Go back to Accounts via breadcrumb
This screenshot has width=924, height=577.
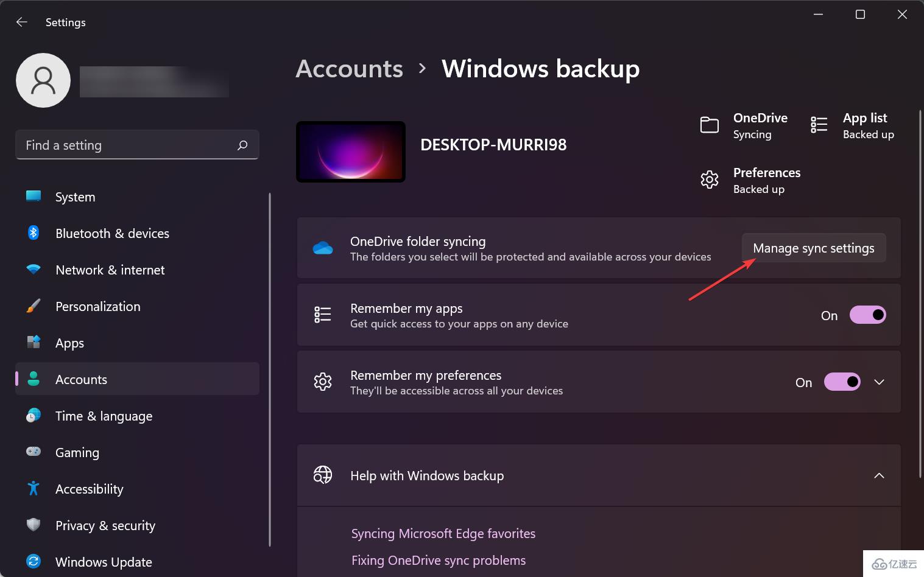click(350, 69)
